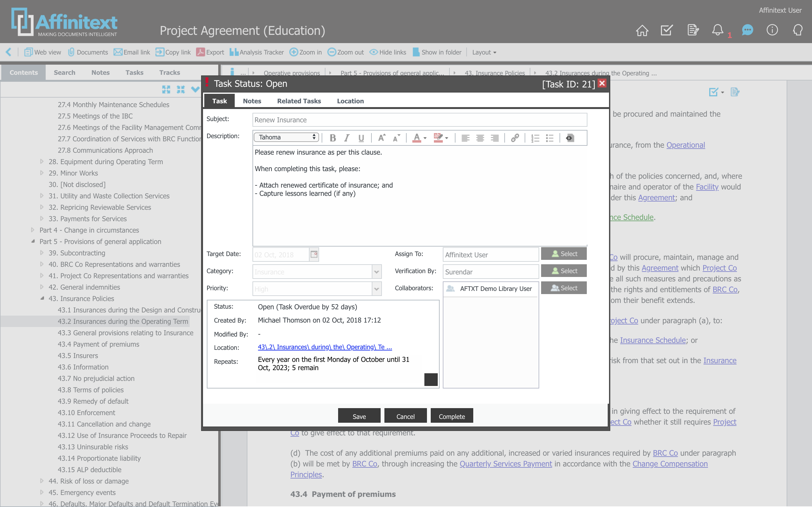
Task: Expand 44. Risk of loss or damage
Action: pyautogui.click(x=42, y=480)
